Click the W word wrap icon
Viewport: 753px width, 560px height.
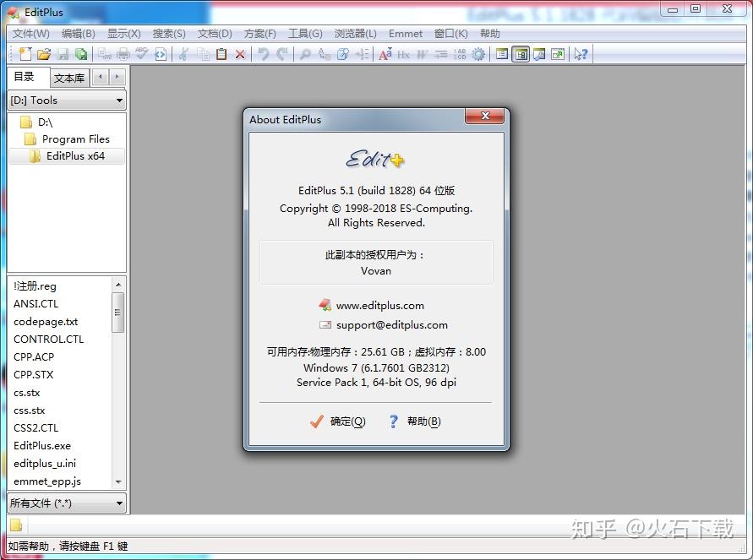[x=422, y=54]
